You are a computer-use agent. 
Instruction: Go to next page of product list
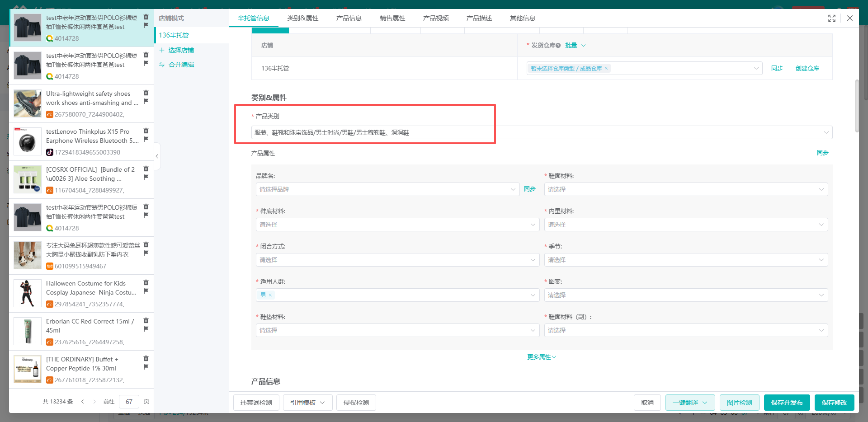pyautogui.click(x=94, y=401)
